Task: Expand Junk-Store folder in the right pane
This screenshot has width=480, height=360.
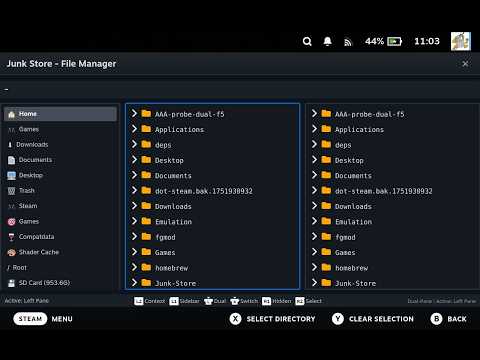Action: [314, 283]
